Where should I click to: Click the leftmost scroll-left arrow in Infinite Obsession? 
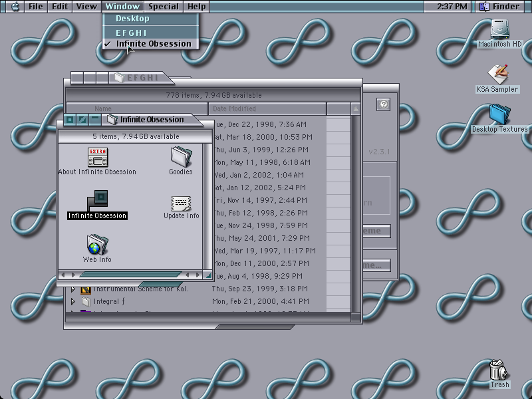point(63,275)
